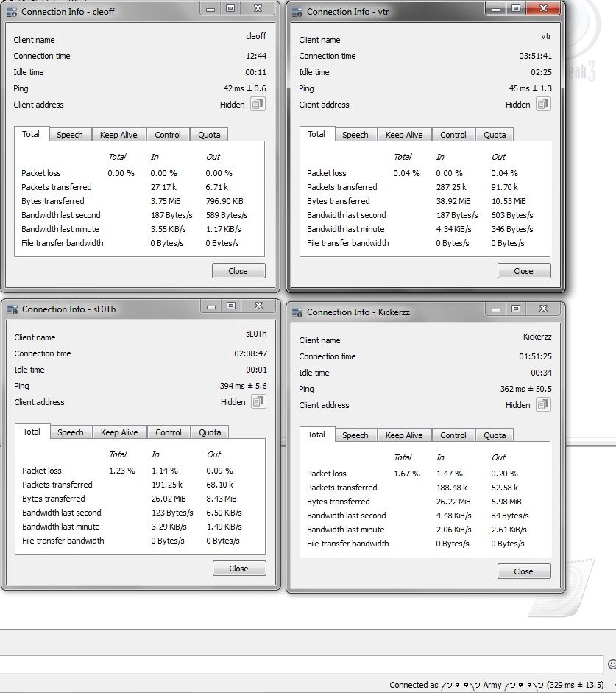Copy the sL0Th client address
The width and height of the screenshot is (616, 693).
[258, 402]
